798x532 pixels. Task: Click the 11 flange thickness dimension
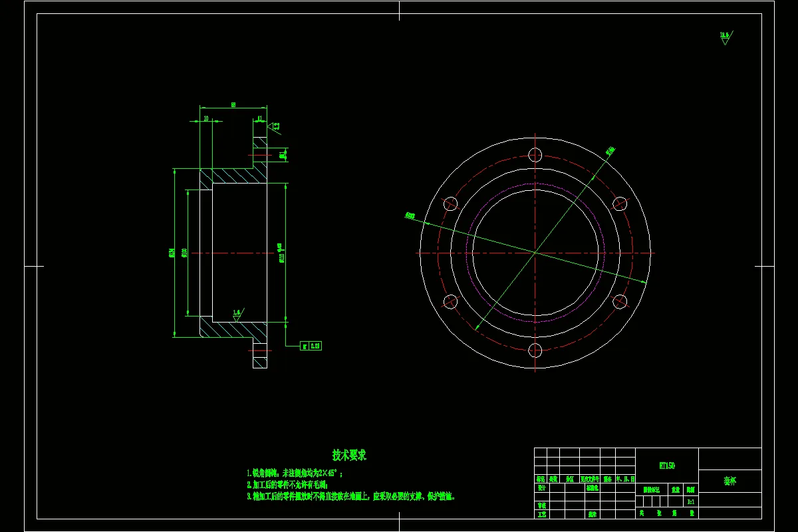[259, 118]
